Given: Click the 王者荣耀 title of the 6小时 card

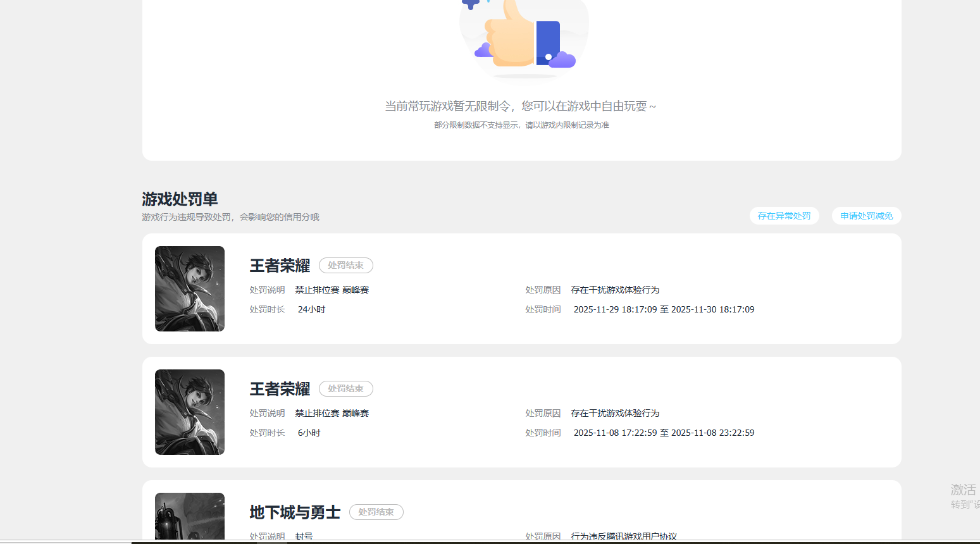Looking at the screenshot, I should (280, 389).
